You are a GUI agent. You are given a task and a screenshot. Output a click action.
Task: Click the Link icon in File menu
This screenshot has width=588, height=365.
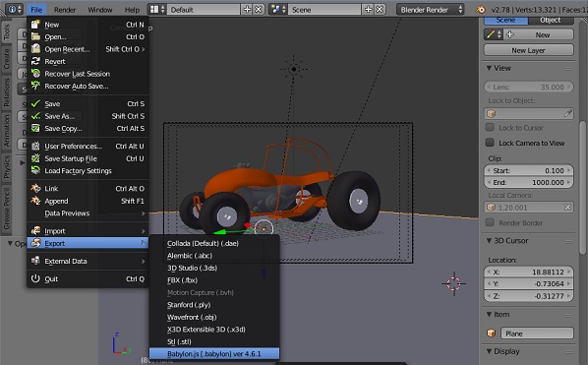click(35, 188)
